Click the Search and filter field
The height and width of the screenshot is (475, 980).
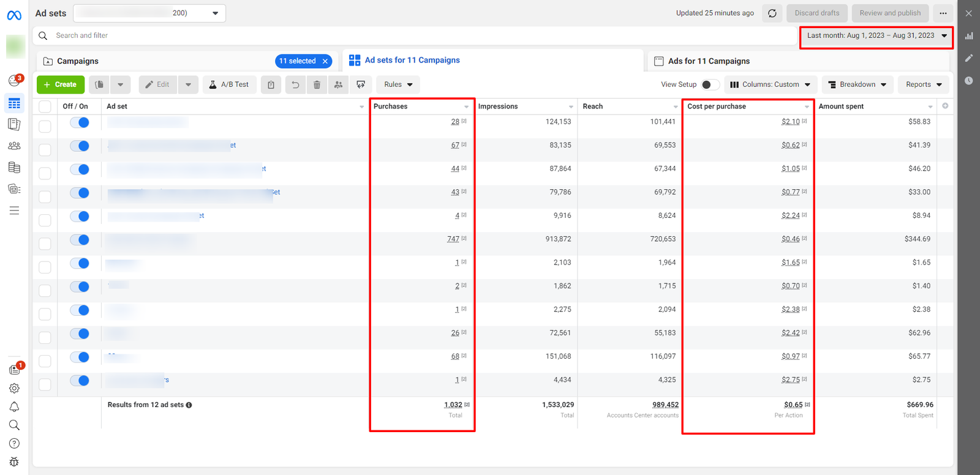point(415,36)
